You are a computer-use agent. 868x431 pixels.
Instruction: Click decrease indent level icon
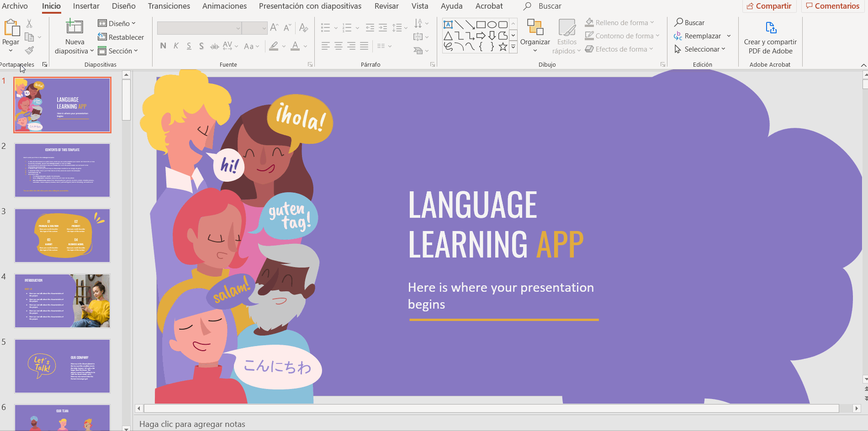pyautogui.click(x=370, y=28)
